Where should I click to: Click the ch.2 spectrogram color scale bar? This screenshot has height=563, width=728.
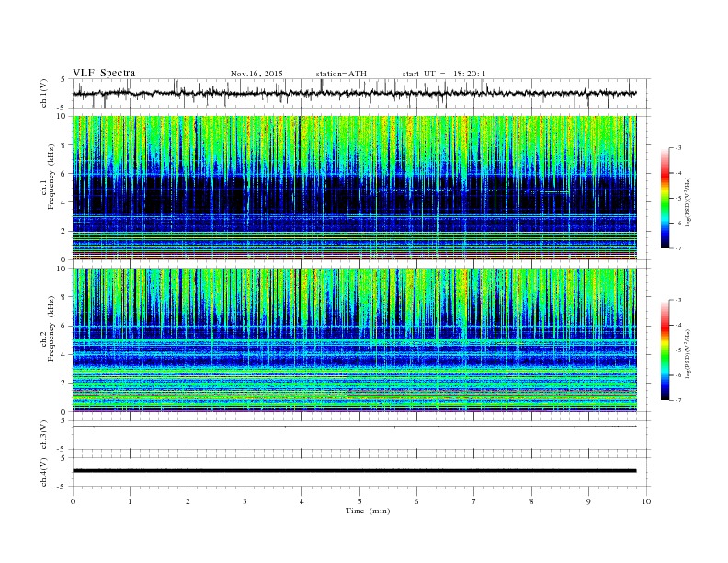[x=665, y=350]
